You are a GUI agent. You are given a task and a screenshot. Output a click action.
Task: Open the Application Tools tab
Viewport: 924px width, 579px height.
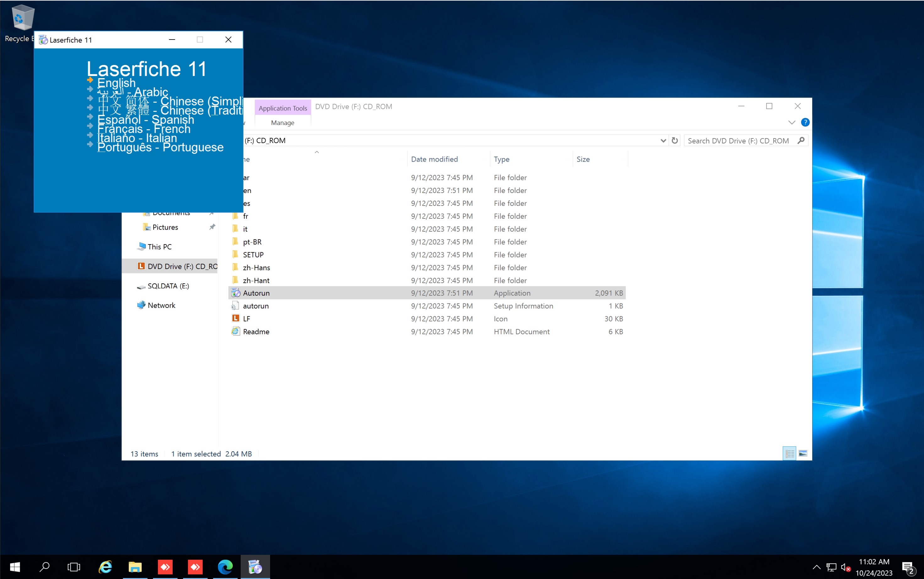click(282, 108)
